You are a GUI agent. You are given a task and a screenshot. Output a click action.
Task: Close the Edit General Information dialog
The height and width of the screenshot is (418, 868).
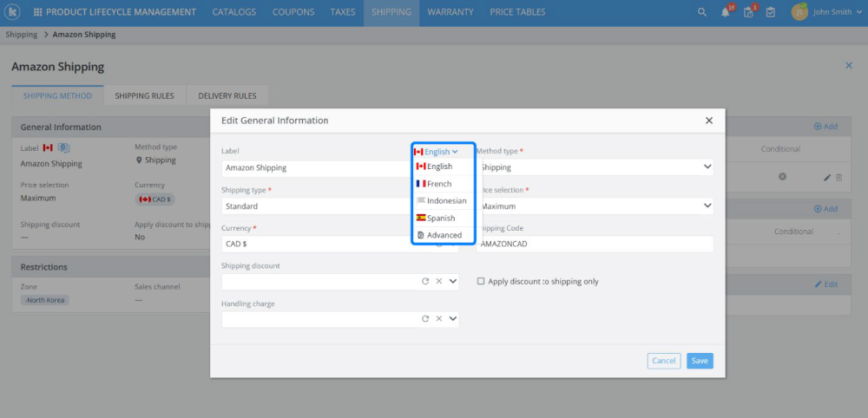coord(708,121)
